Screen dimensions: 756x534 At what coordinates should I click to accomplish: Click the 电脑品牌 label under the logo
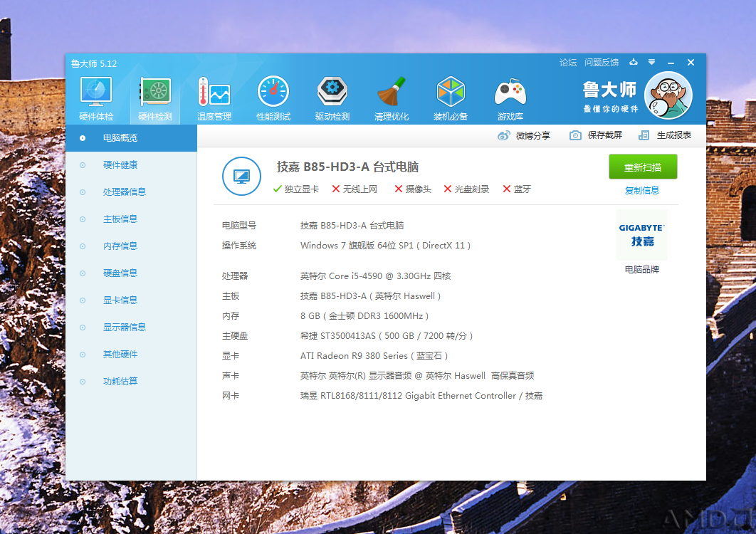point(641,270)
